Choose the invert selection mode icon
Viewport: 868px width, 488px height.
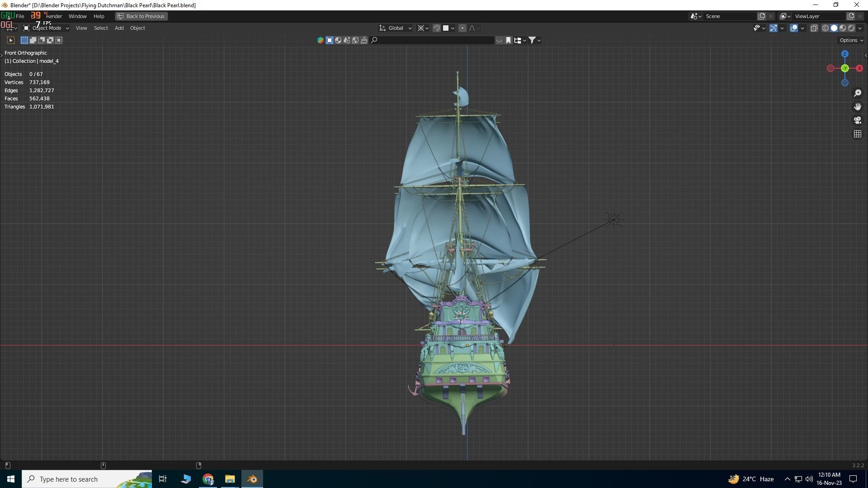(x=50, y=40)
